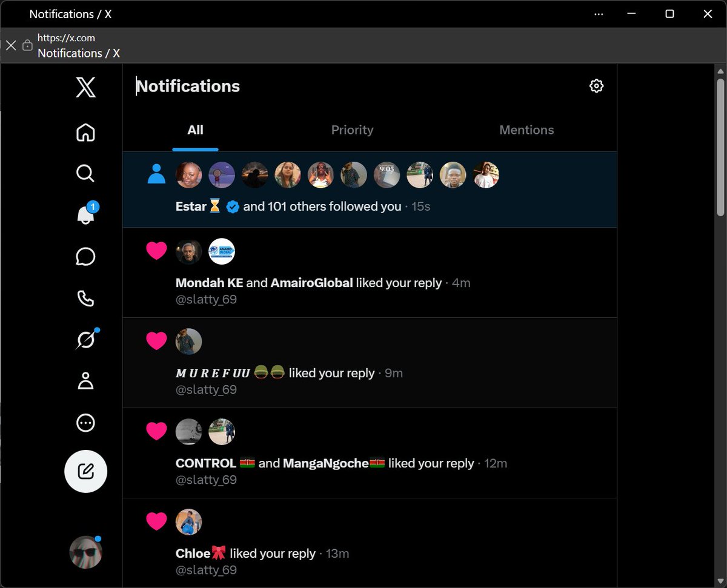View site info via the lock icon
The height and width of the screenshot is (588, 727).
(x=27, y=45)
